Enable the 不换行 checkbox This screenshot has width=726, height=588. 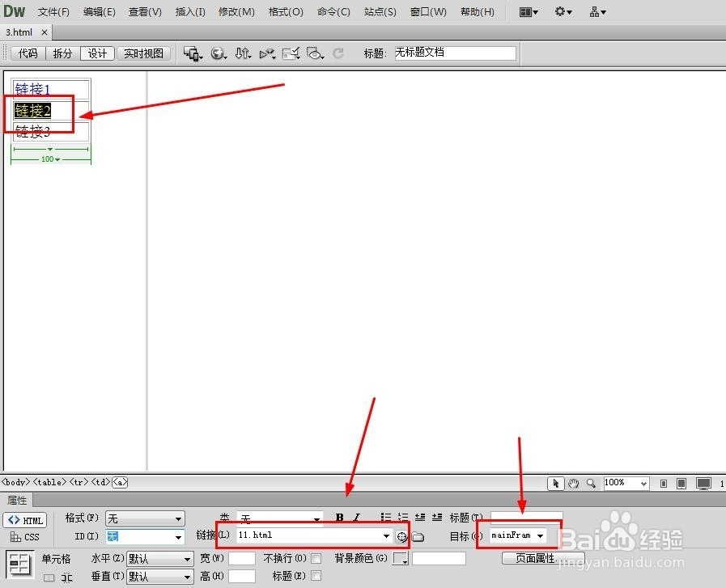coord(314,560)
